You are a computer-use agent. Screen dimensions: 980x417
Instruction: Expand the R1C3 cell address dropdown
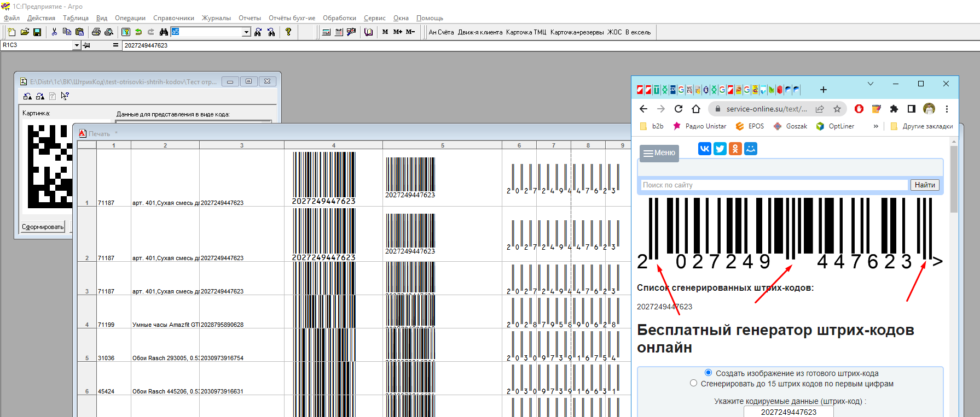77,45
